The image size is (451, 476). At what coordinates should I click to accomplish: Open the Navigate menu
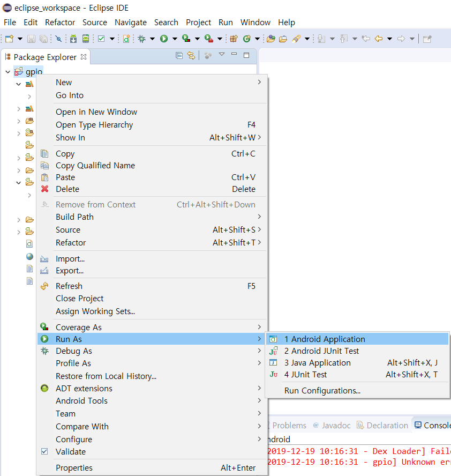130,23
